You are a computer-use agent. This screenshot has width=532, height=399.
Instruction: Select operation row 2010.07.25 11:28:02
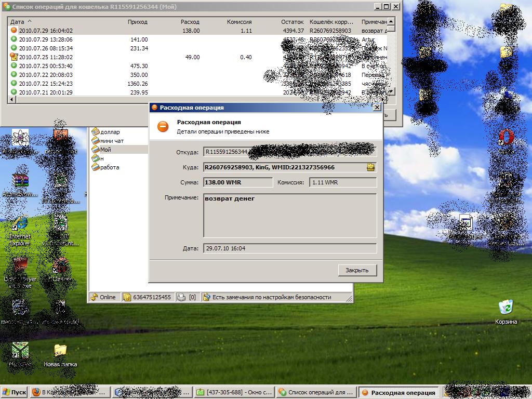click(197, 57)
